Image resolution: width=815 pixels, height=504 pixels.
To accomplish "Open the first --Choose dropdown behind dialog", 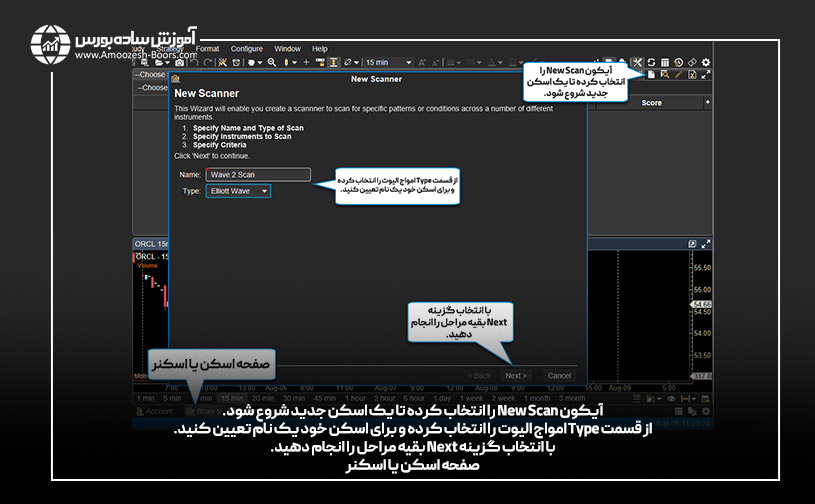I will point(150,75).
